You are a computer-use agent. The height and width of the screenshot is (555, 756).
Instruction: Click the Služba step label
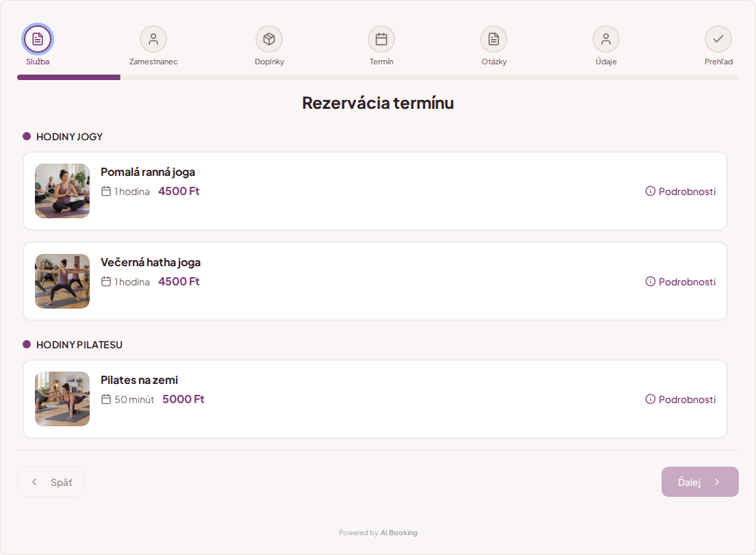[x=38, y=62]
